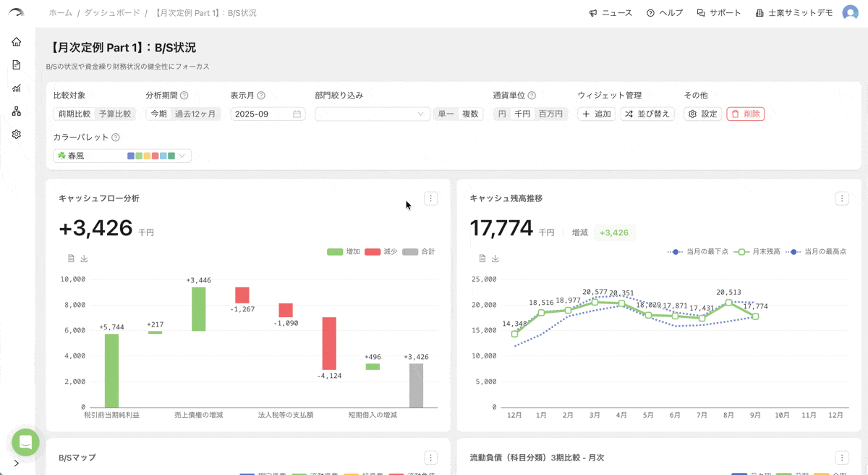Click the user avatar icon
The image size is (868, 475).
[x=850, y=13]
